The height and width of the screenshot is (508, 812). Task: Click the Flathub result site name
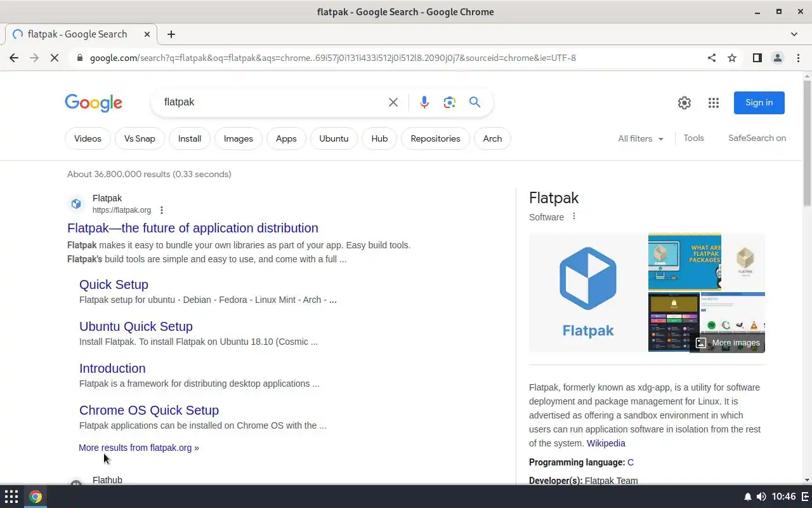107,480
